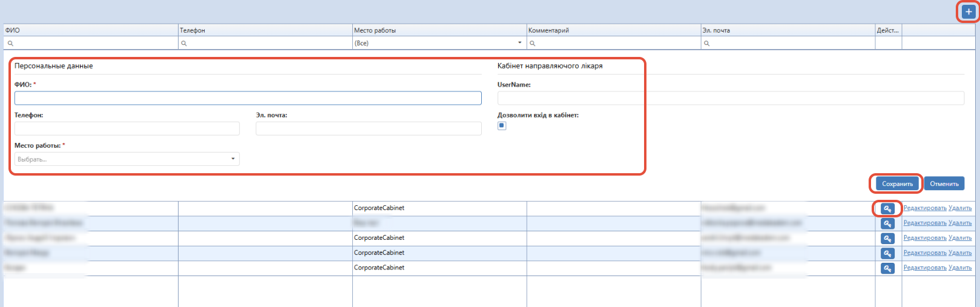Toggle the Дозволити вхід в кабінет checkbox
This screenshot has width=980, height=307.
coord(502,126)
